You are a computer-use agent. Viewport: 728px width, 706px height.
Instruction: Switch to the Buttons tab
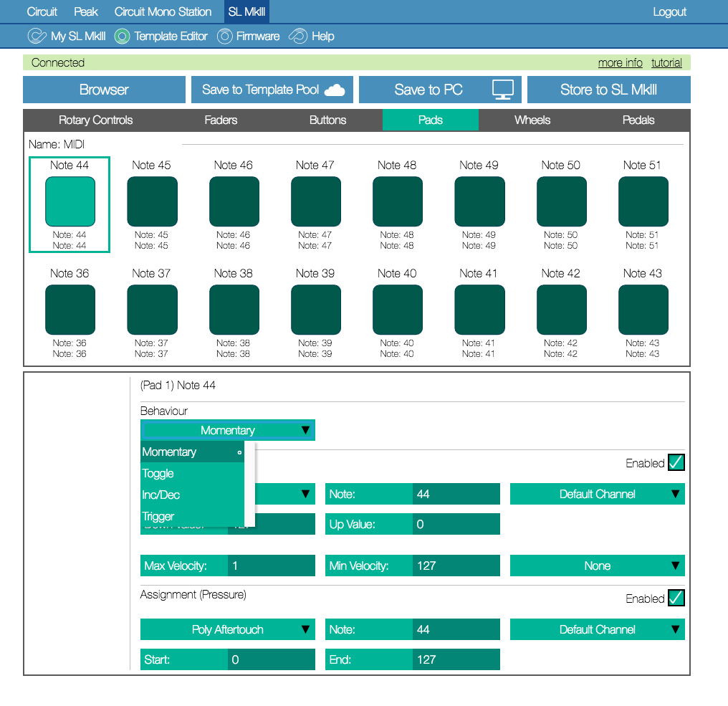coord(327,120)
